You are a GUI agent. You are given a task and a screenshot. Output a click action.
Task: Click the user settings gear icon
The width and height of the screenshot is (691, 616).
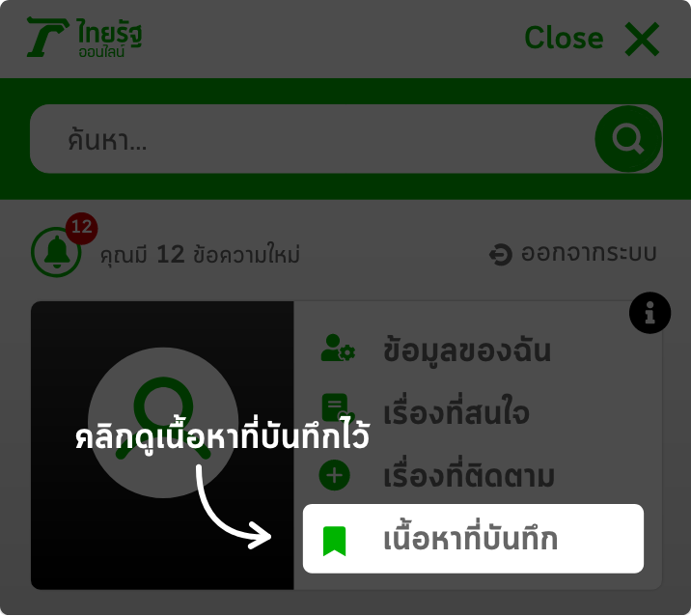[x=338, y=348]
